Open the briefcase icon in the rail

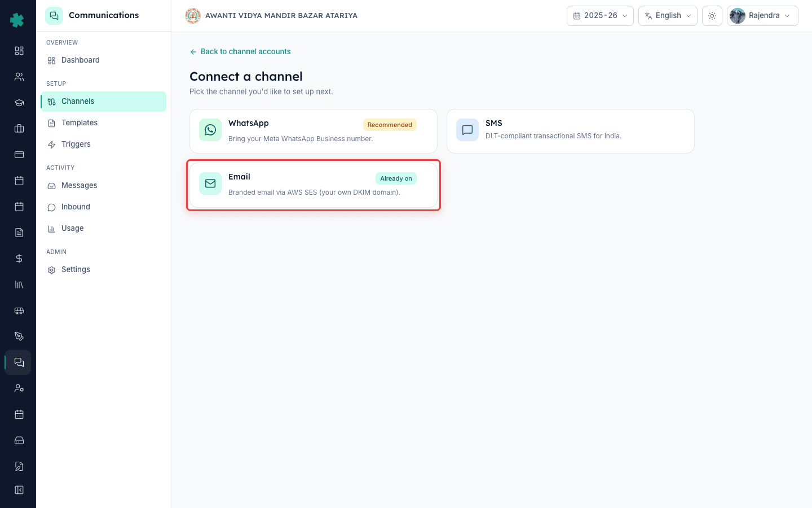(x=19, y=129)
